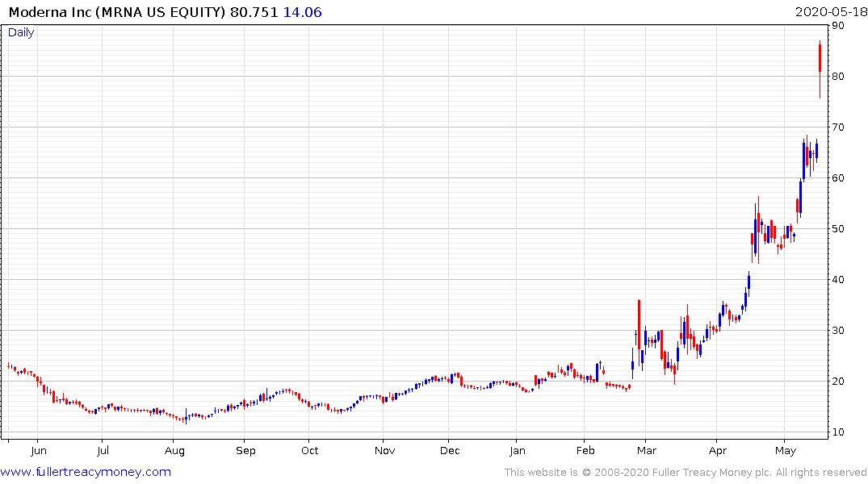868x484 pixels.
Task: Select the Dec marker on time axis
Action: 450,451
